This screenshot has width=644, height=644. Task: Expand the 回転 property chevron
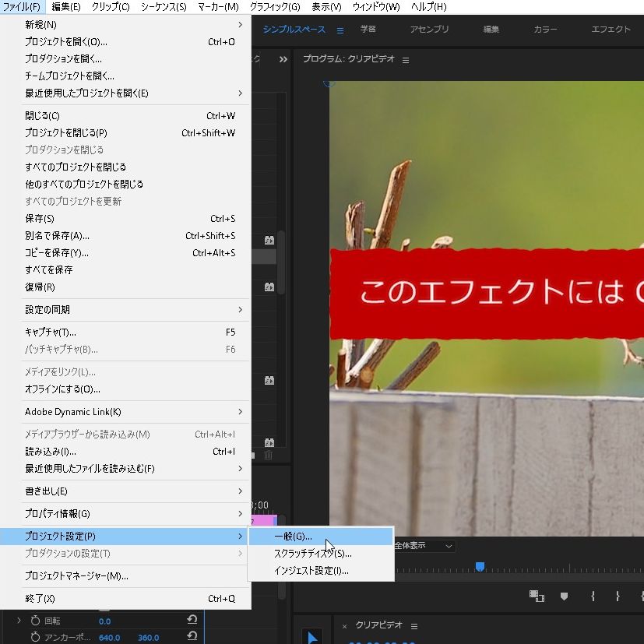coord(19,621)
